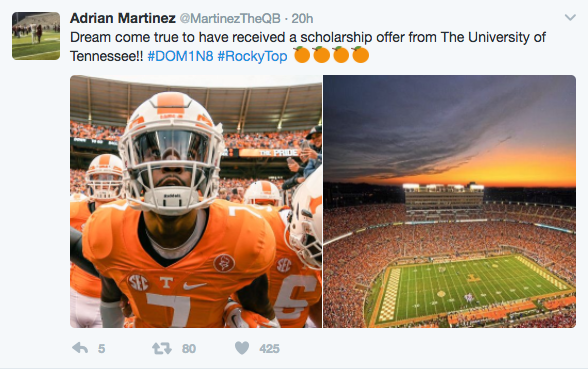Click the like count 425
The image size is (588, 369).
point(269,349)
